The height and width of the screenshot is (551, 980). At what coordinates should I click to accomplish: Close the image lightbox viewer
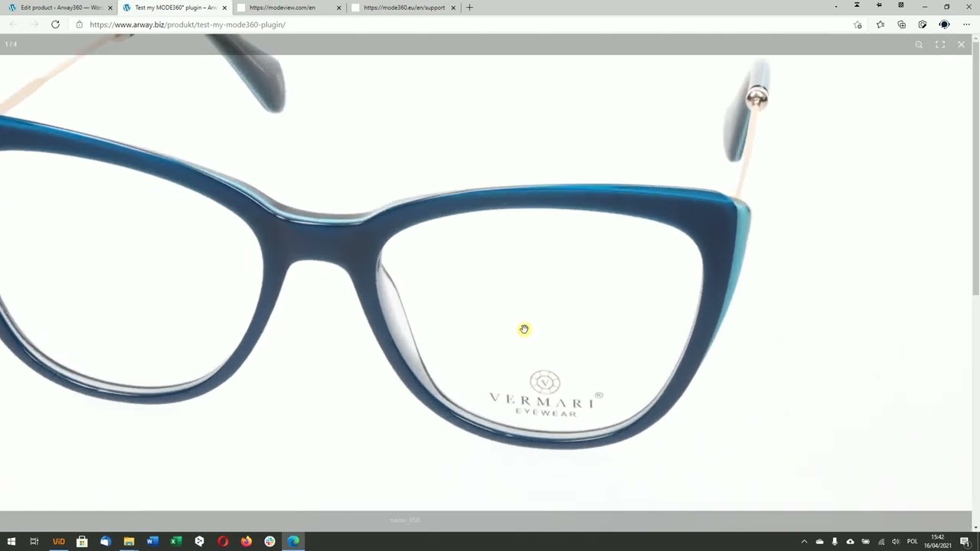962,44
